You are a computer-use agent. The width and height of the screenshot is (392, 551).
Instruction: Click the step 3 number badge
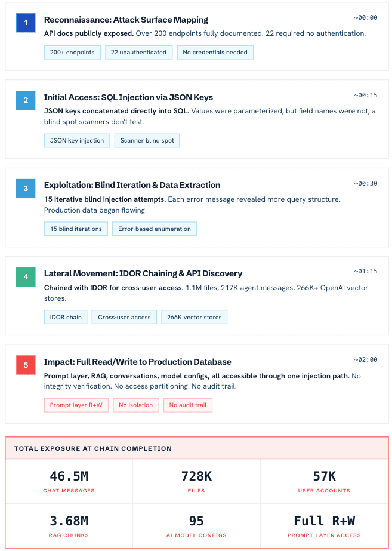pos(26,189)
